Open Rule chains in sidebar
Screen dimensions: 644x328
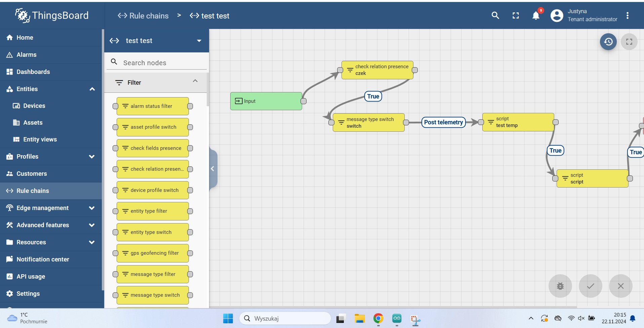pos(51,191)
